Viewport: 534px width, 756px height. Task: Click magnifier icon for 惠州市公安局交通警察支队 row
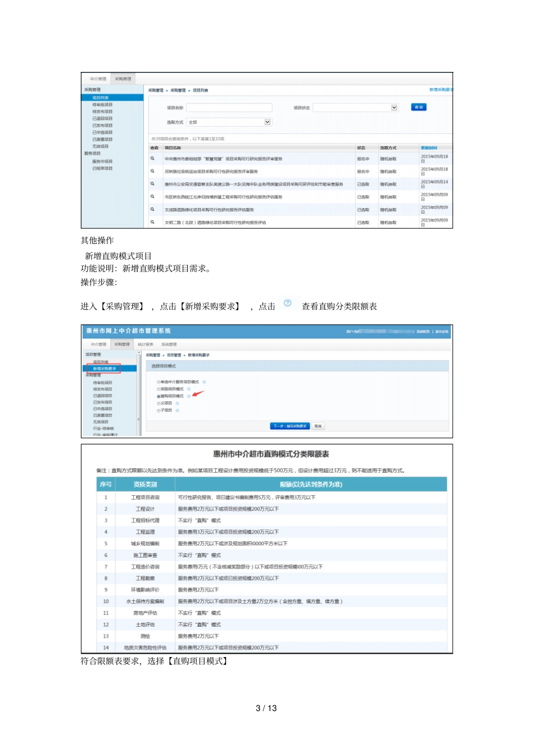click(x=152, y=184)
